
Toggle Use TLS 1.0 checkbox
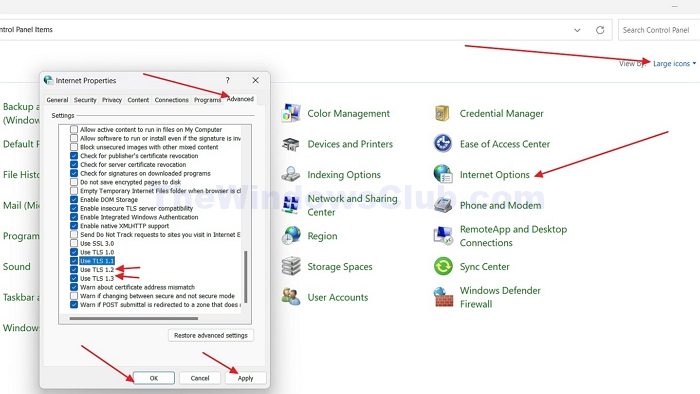pos(74,252)
